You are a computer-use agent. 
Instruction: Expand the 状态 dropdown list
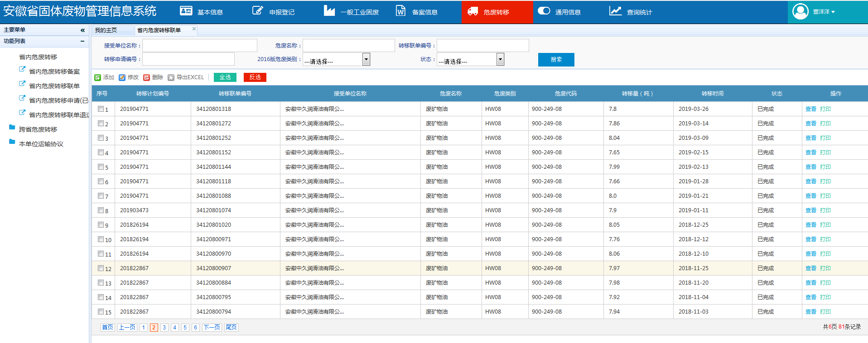coord(500,59)
